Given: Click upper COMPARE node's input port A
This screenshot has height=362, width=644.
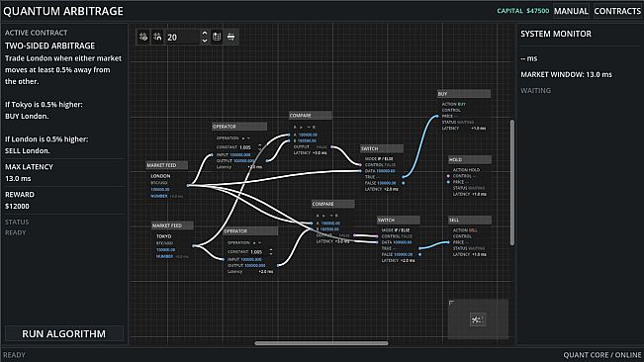Looking at the screenshot, I should coord(290,135).
